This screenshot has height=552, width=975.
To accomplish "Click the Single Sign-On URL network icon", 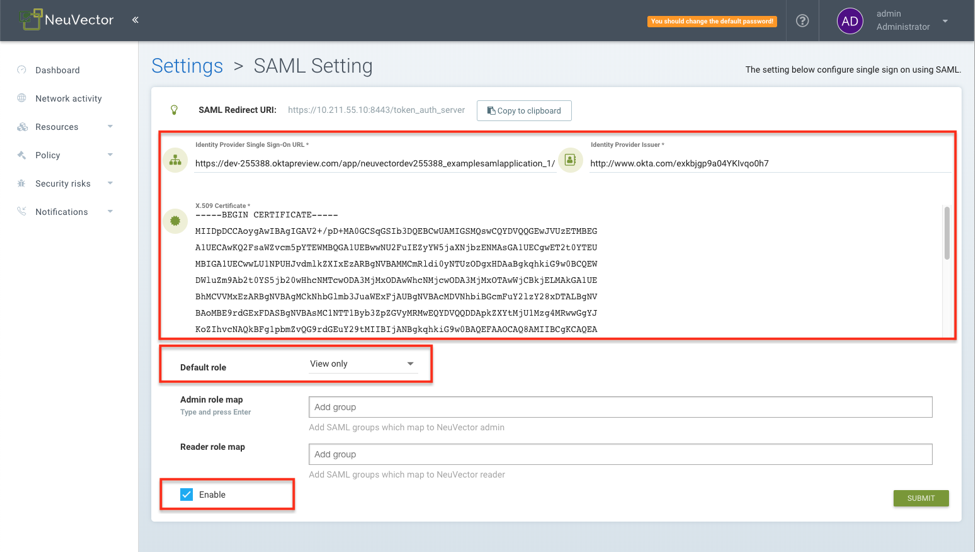I will click(175, 160).
